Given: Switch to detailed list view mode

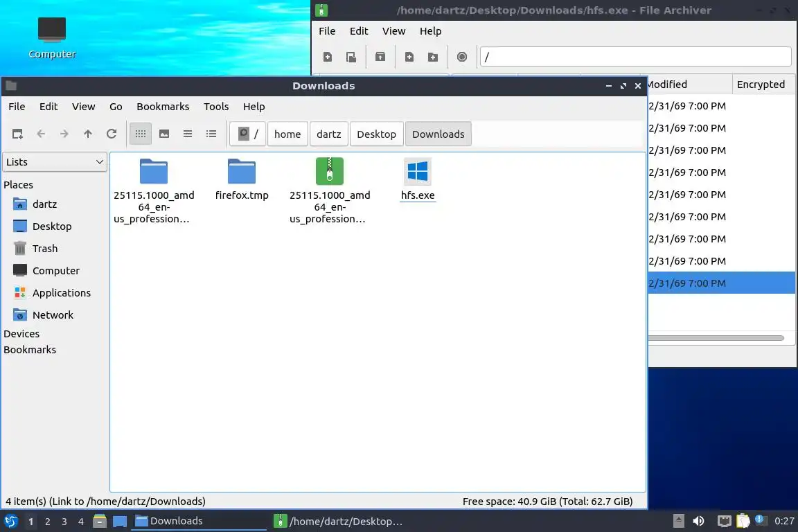Looking at the screenshot, I should [x=211, y=134].
